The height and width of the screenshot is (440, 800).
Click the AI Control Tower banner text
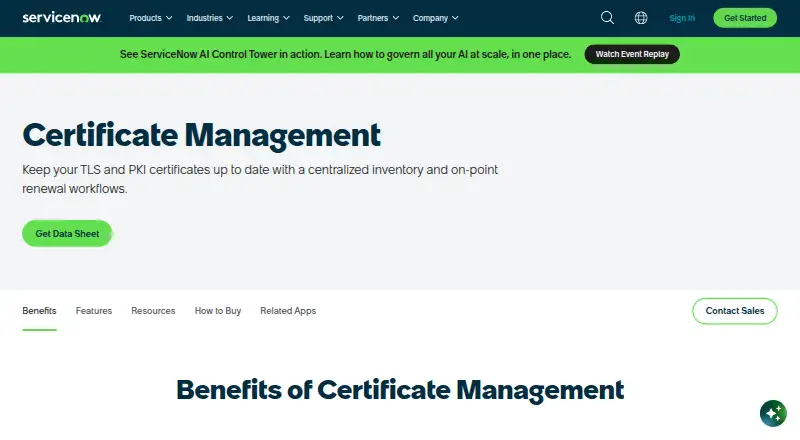coord(345,54)
